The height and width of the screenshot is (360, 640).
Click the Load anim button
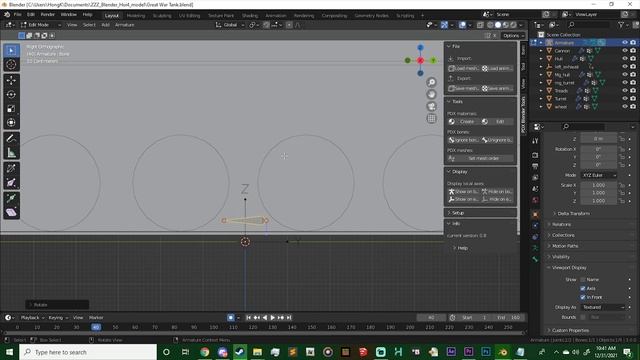[497, 69]
